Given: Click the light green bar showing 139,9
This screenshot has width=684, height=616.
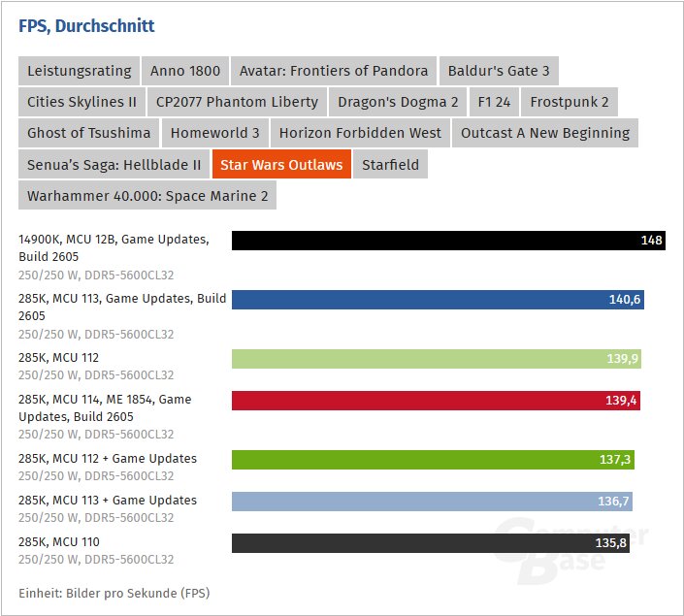Looking at the screenshot, I should [x=437, y=359].
